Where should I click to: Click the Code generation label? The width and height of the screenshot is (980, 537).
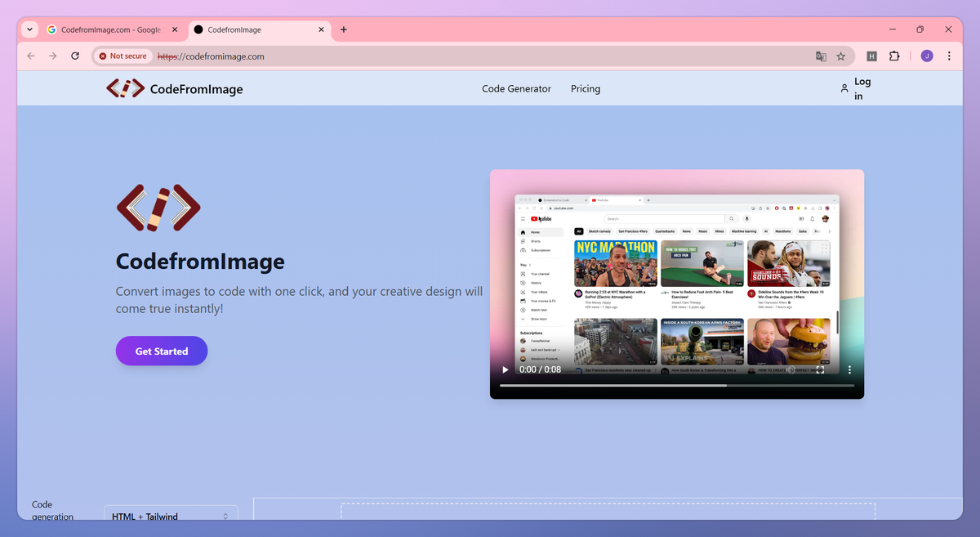[52, 510]
